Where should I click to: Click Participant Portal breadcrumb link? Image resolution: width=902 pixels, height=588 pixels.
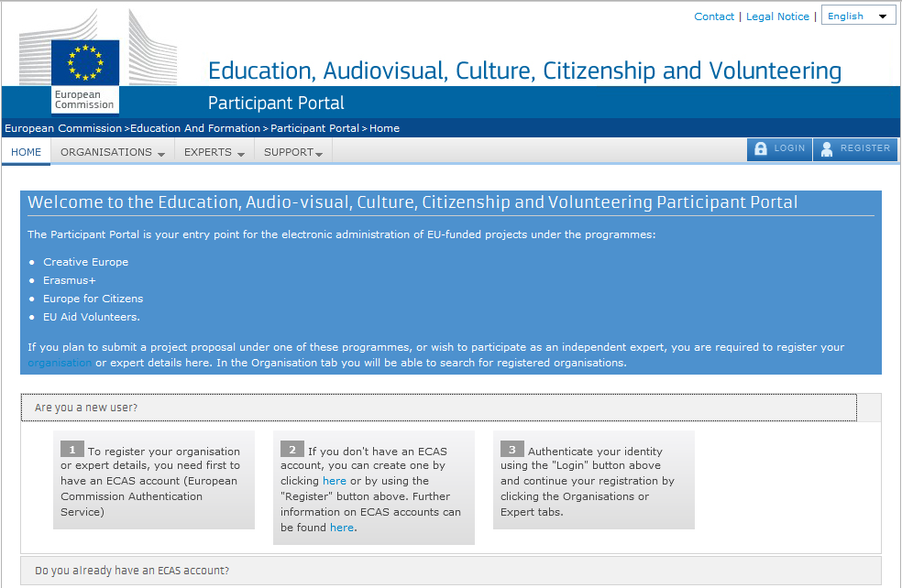pos(314,128)
